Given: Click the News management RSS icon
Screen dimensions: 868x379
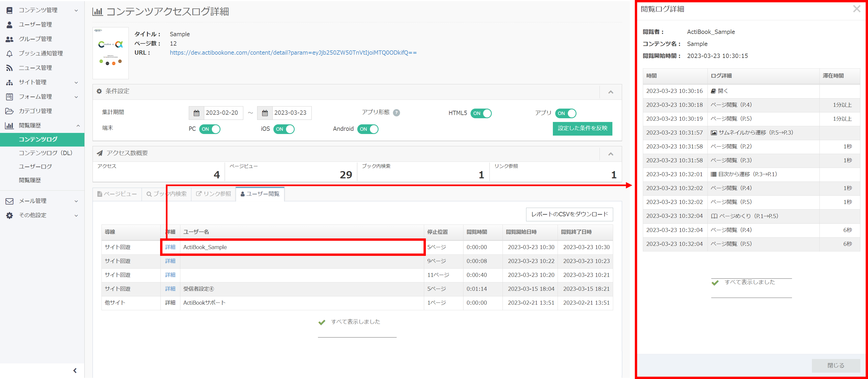Looking at the screenshot, I should (x=10, y=68).
